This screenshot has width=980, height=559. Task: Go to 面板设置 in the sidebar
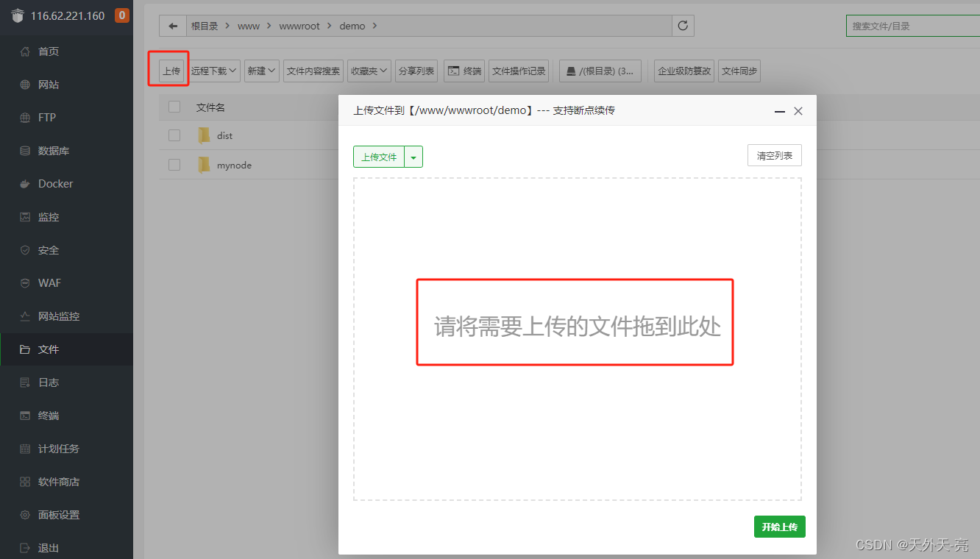tap(66, 515)
